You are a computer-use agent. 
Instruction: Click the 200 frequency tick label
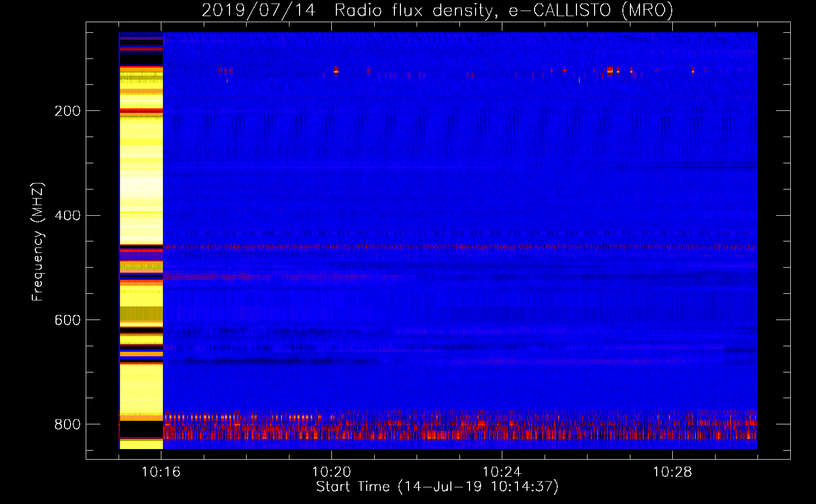tap(68, 111)
